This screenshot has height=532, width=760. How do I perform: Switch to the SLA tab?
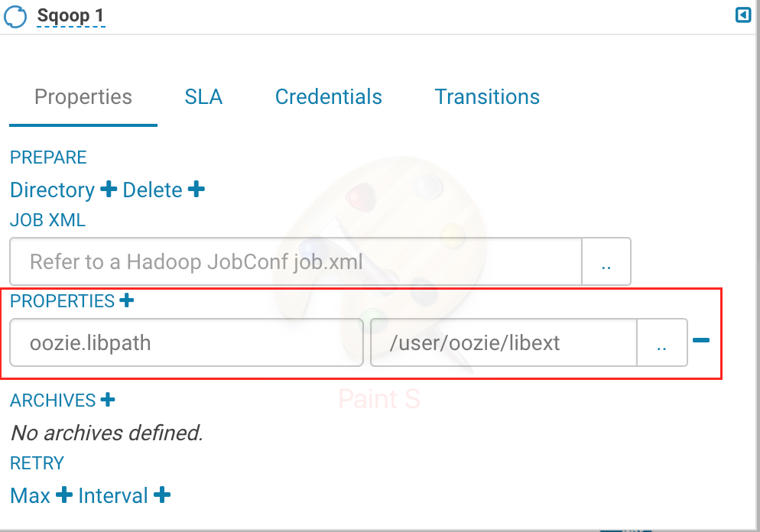pyautogui.click(x=203, y=97)
